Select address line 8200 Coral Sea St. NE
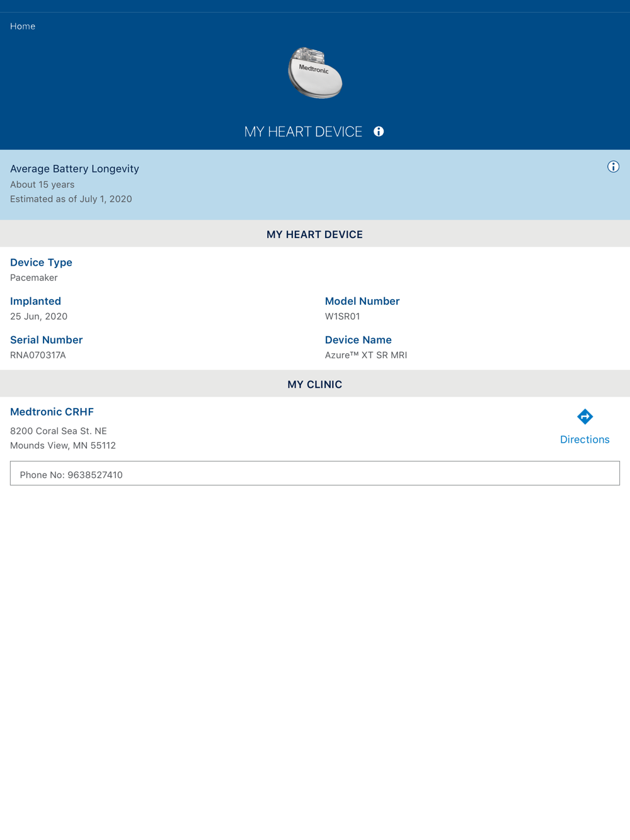Image resolution: width=630 pixels, height=840 pixels. coord(59,431)
